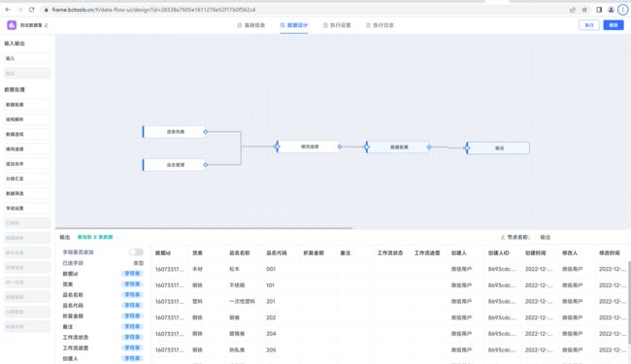Click the pencil icon next to 节点名称
Image resolution: width=631 pixels, height=364 pixels.
coord(502,237)
